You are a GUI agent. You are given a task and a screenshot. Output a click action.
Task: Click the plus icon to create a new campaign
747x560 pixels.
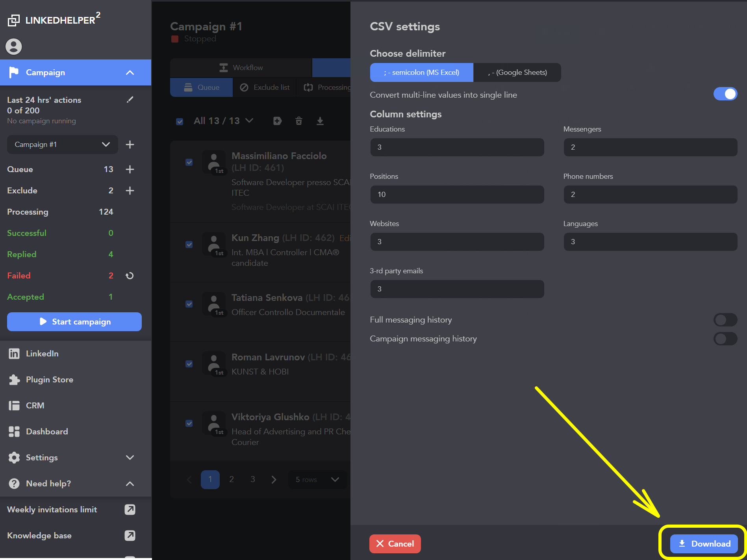coord(130,145)
